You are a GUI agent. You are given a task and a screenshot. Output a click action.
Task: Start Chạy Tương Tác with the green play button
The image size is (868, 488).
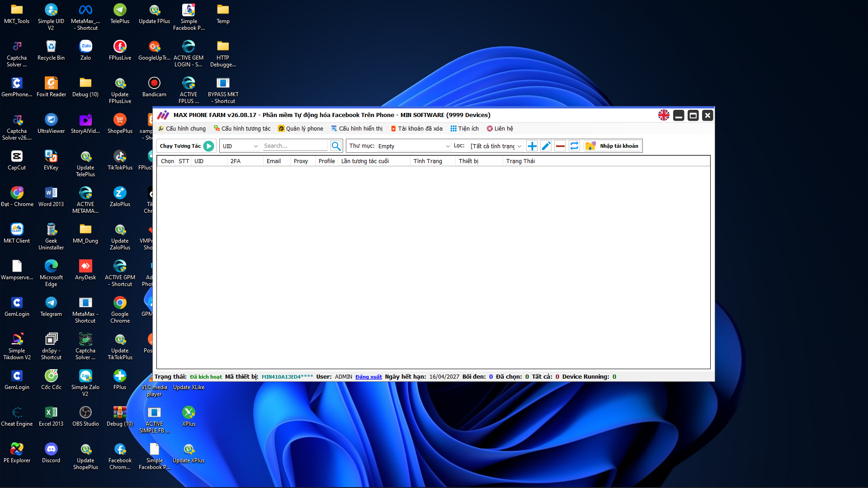208,146
